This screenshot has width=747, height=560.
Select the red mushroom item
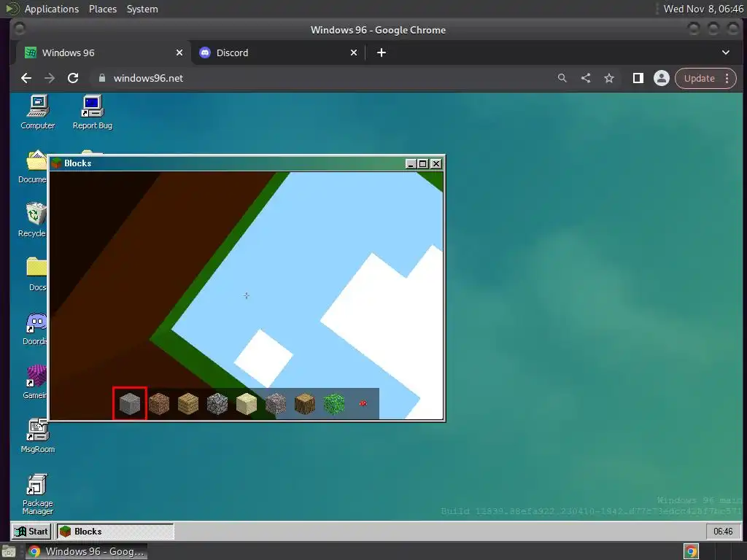pyautogui.click(x=363, y=403)
